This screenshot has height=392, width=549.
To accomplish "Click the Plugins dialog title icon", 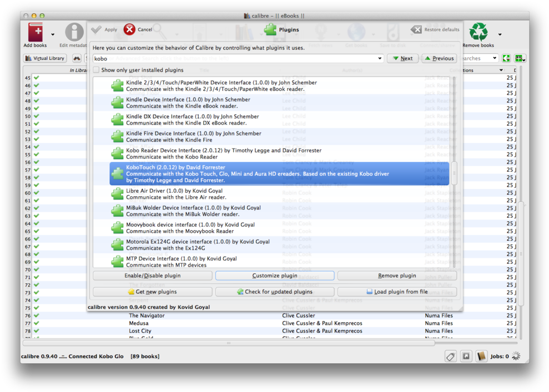I will [x=270, y=29].
